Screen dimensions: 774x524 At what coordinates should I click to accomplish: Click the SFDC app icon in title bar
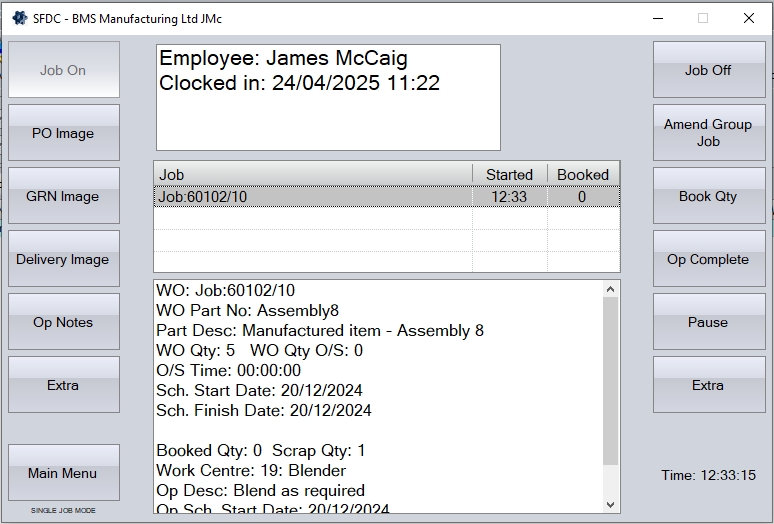coord(18,18)
